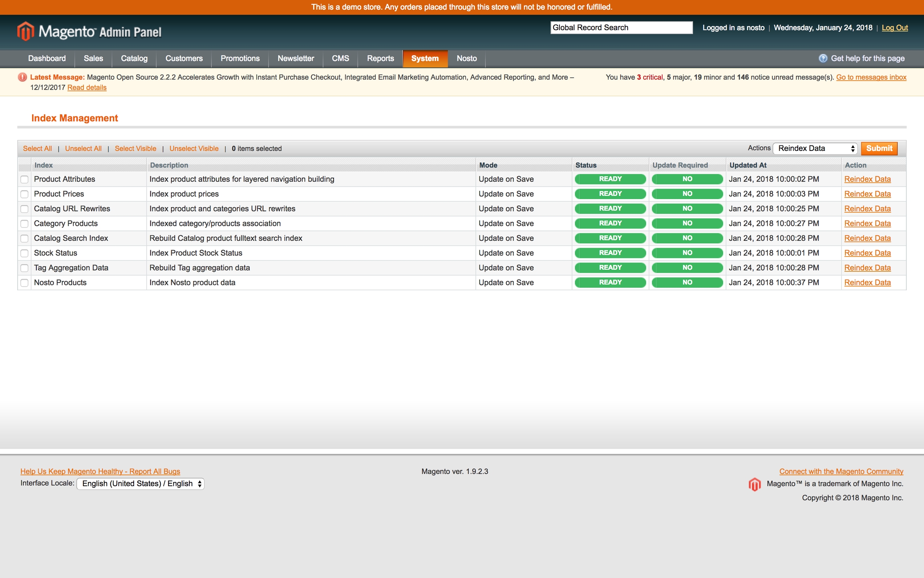This screenshot has width=924, height=578.
Task: Click the help question mark icon
Action: click(x=823, y=58)
